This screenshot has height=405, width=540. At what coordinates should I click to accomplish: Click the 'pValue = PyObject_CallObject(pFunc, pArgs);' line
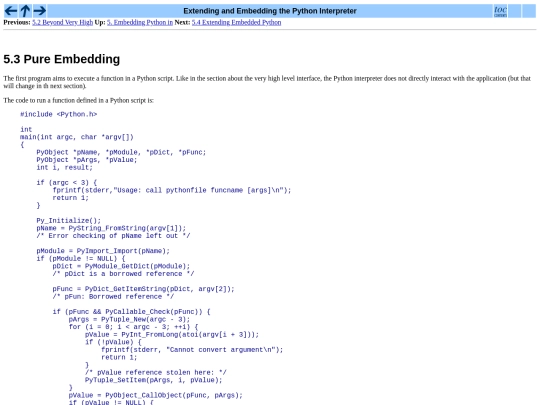click(x=156, y=395)
